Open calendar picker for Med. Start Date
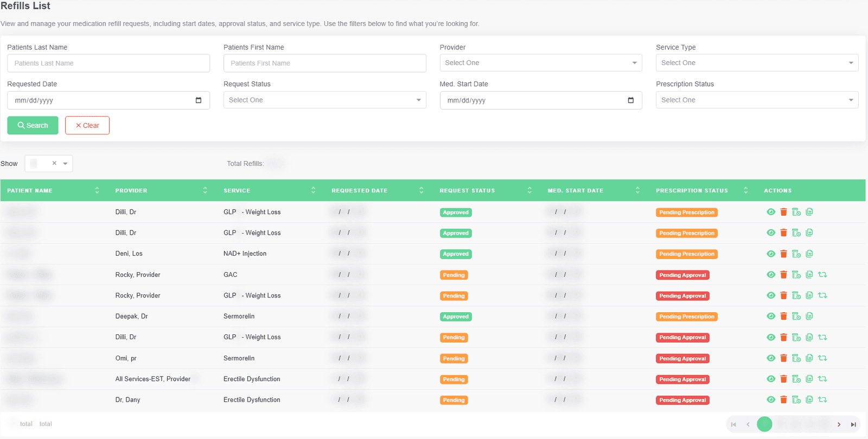 pos(630,100)
